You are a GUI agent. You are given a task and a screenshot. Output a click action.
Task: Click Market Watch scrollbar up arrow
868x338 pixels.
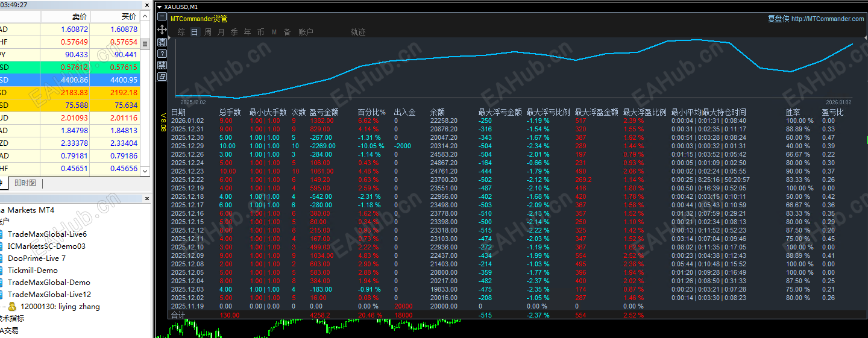[x=145, y=16]
